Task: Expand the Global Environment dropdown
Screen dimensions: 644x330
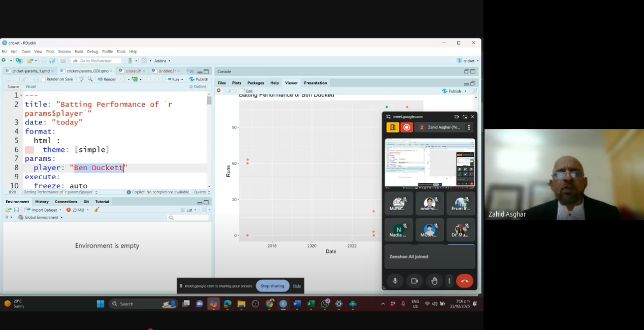Action: 41,217
